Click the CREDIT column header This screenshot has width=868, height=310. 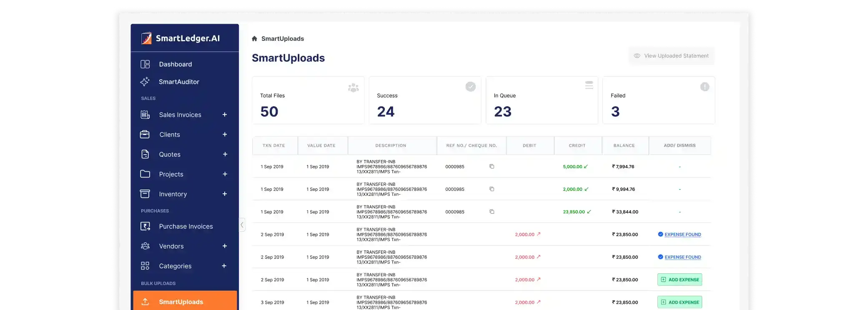[x=578, y=145]
